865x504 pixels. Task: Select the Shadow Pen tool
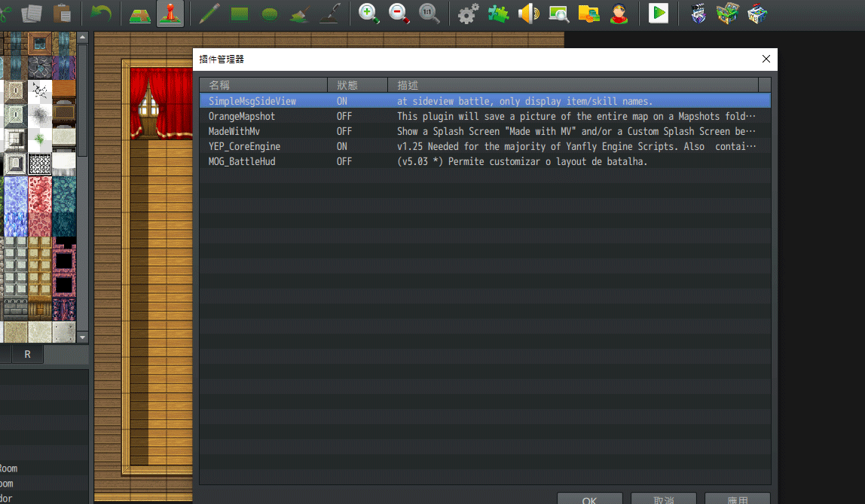click(x=330, y=14)
